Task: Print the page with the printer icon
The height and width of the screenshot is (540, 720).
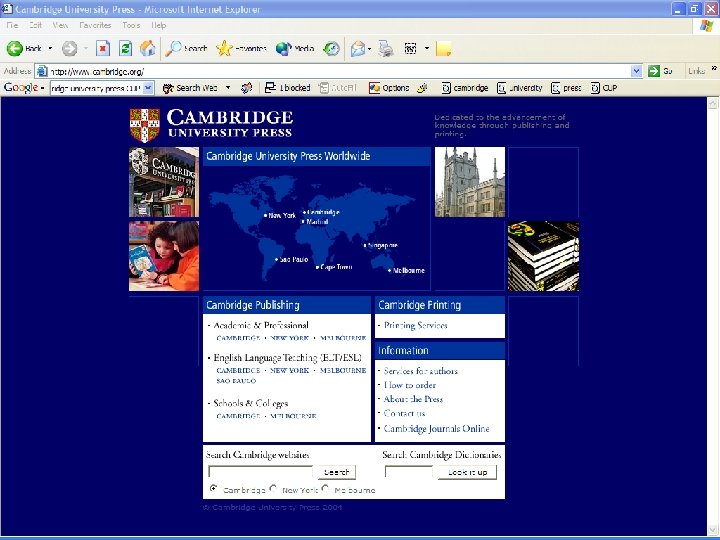Action: [x=386, y=48]
